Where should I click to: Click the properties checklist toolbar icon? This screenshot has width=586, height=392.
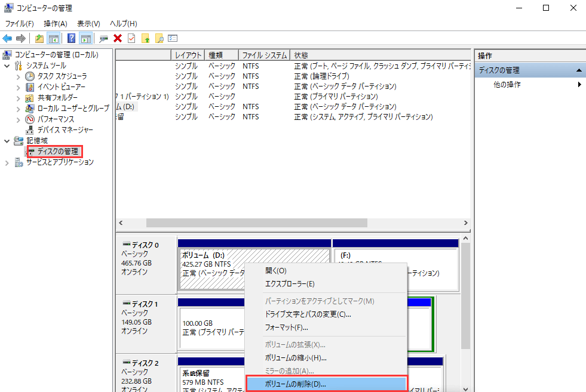(x=173, y=38)
